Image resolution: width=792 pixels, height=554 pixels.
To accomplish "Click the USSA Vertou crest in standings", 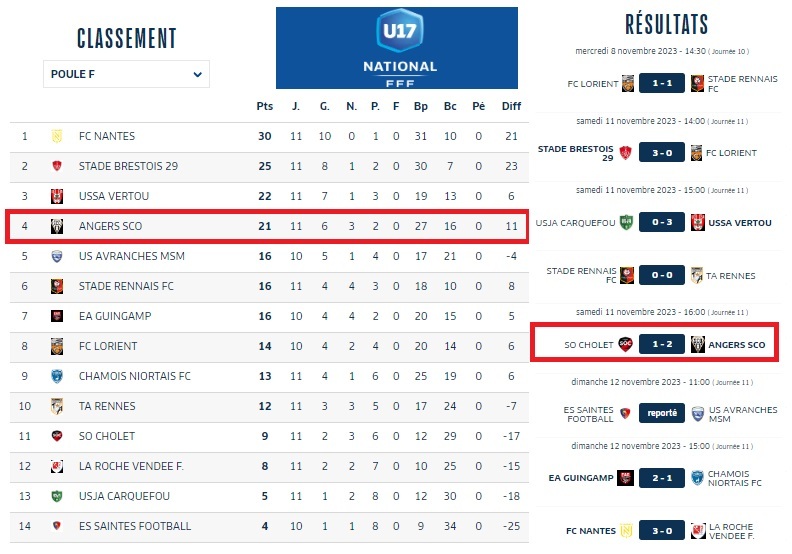I will pyautogui.click(x=57, y=196).
